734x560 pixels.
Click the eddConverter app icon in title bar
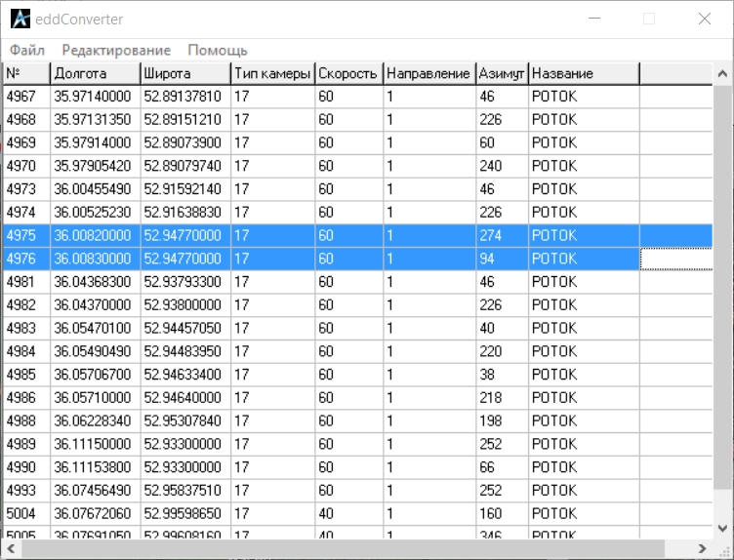[x=20, y=19]
